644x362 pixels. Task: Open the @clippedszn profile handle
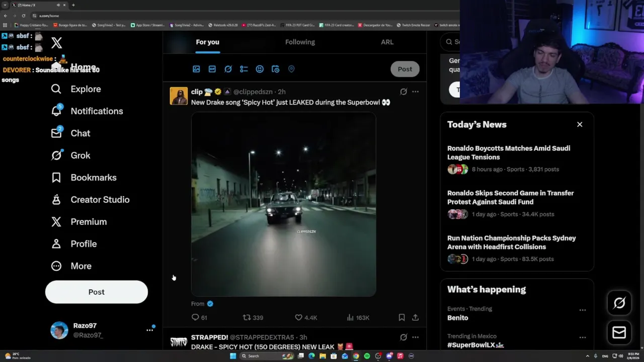[x=253, y=92]
